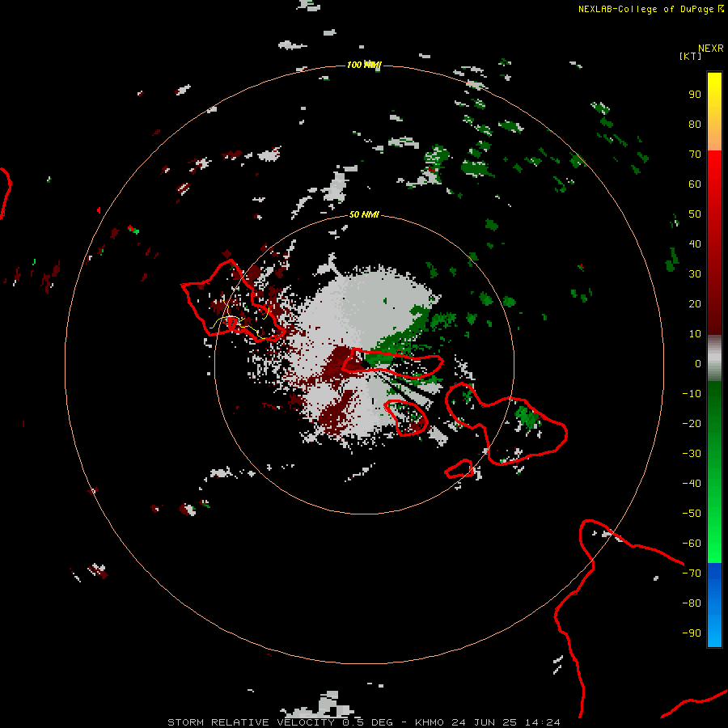Pick the green segment of the color bar
728x728 pixels.
coord(714,472)
